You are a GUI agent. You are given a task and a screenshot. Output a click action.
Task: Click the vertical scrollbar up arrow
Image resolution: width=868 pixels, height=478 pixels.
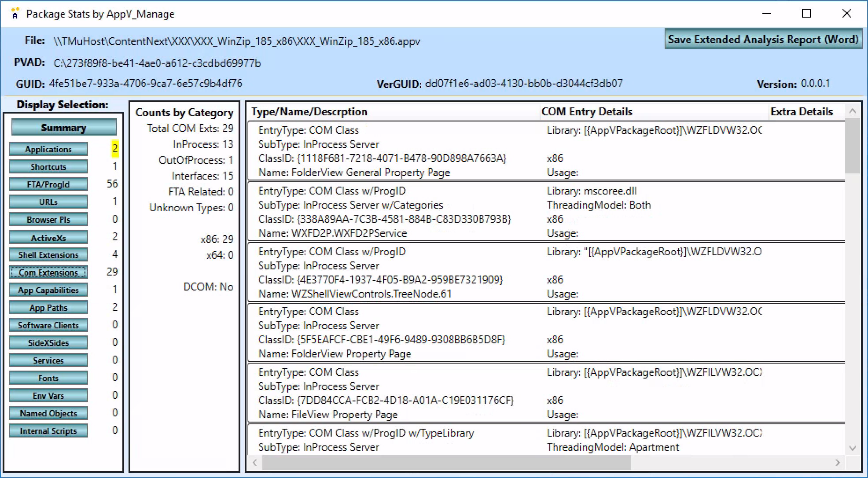853,111
